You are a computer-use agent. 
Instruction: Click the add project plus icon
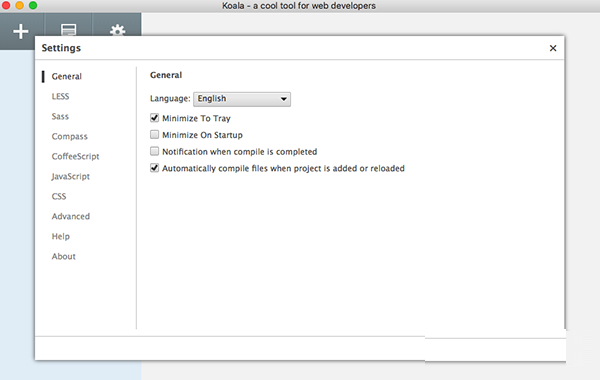pyautogui.click(x=21, y=31)
